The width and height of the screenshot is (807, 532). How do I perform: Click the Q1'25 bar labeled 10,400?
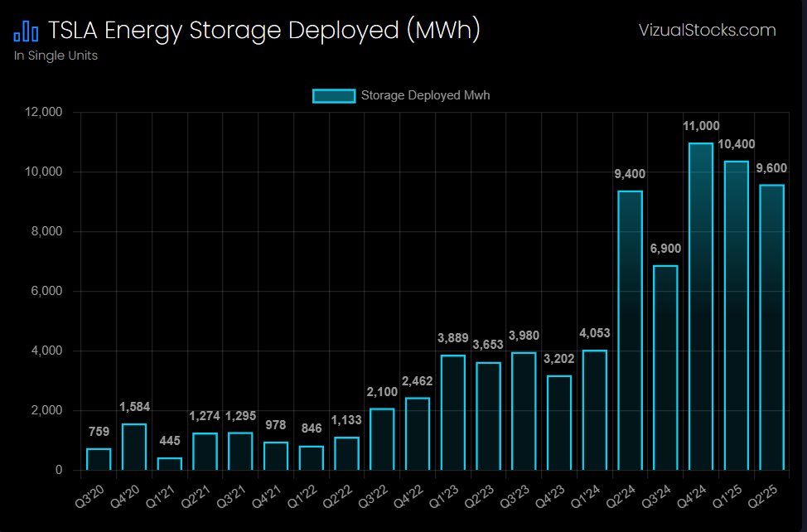coord(737,316)
